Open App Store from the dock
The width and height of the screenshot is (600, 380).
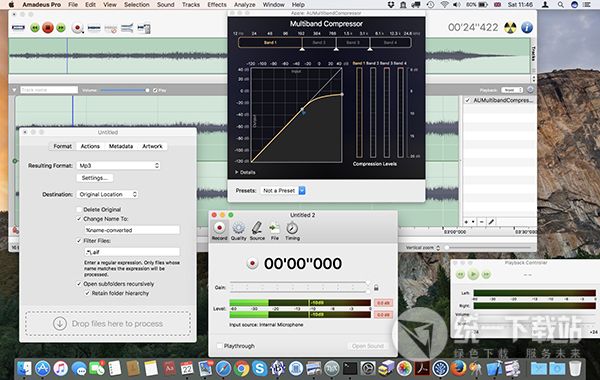pyautogui.click(x=42, y=368)
